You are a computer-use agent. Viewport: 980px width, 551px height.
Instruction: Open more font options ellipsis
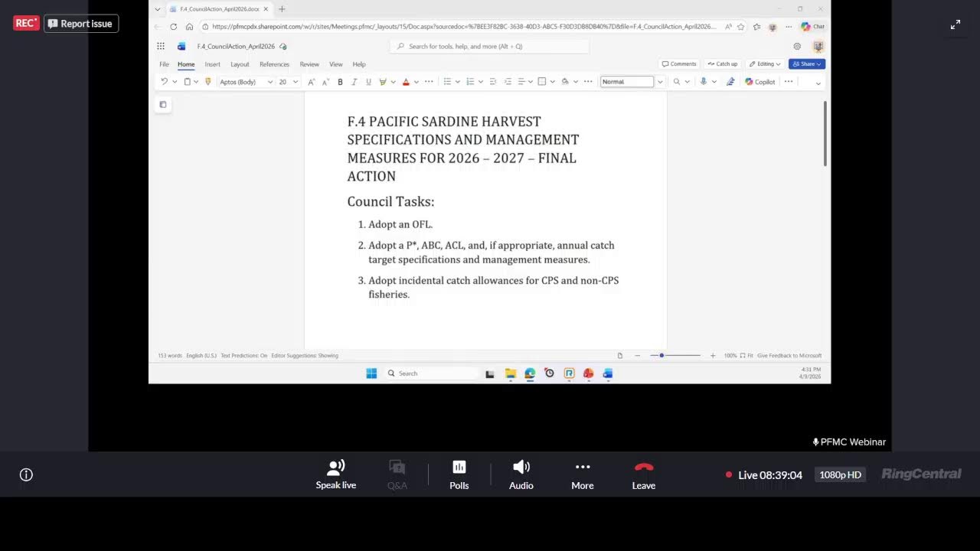pos(429,82)
